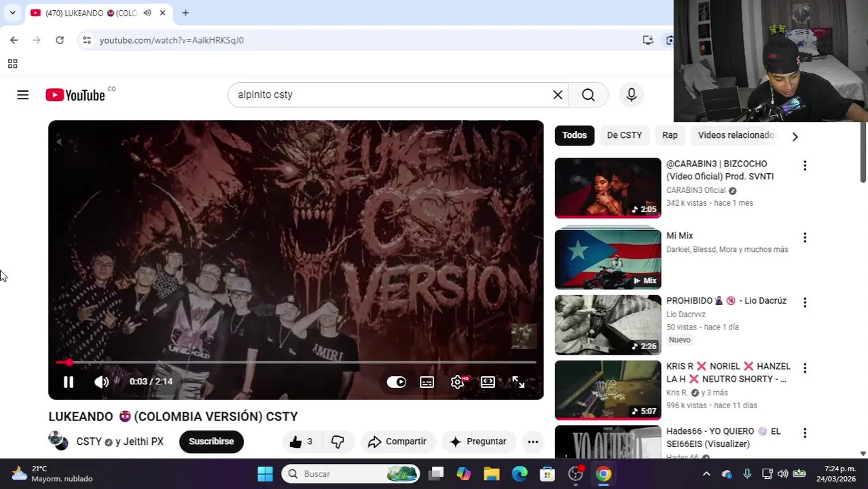Viewport: 868px width, 489px height.
Task: Select the 'De CSTY' filter chip
Action: [x=624, y=135]
